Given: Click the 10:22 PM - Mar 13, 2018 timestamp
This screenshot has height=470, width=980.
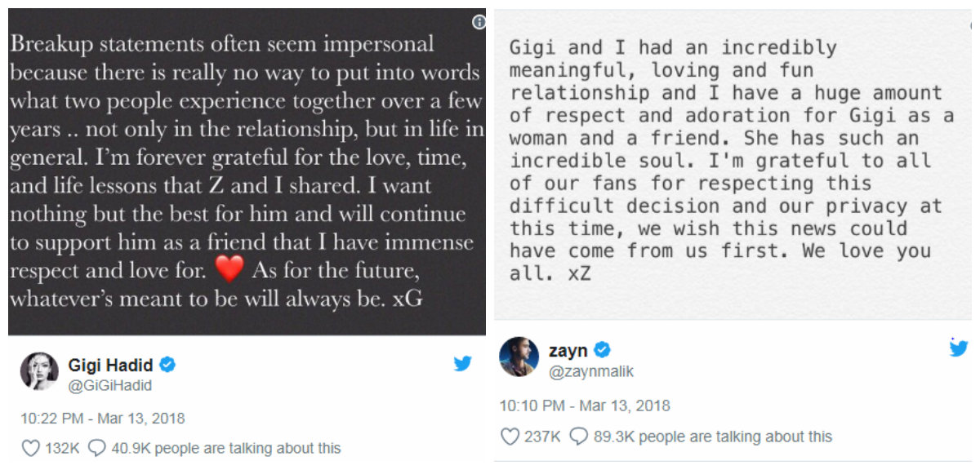Looking at the screenshot, I should pyautogui.click(x=103, y=419).
